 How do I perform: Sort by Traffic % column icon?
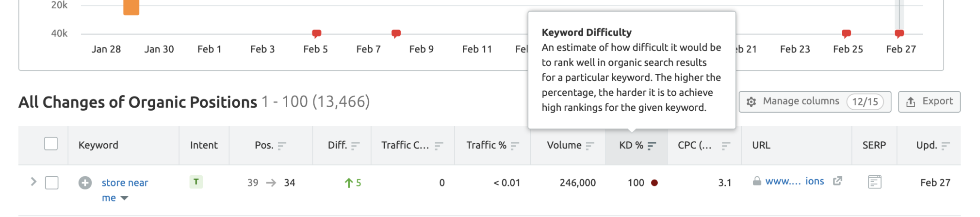pyautogui.click(x=515, y=146)
